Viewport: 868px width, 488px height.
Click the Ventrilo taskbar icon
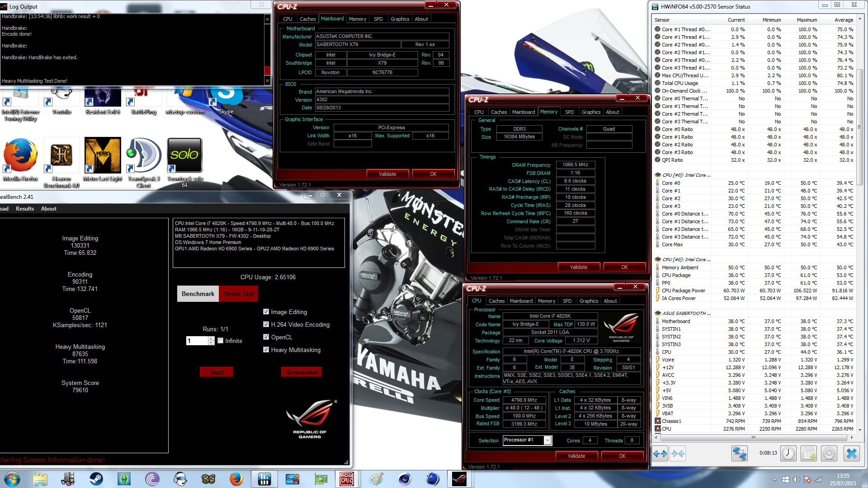tap(180, 479)
